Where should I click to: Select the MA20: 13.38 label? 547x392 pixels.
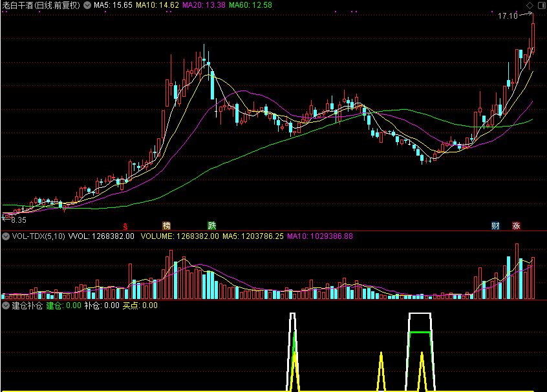tap(204, 5)
